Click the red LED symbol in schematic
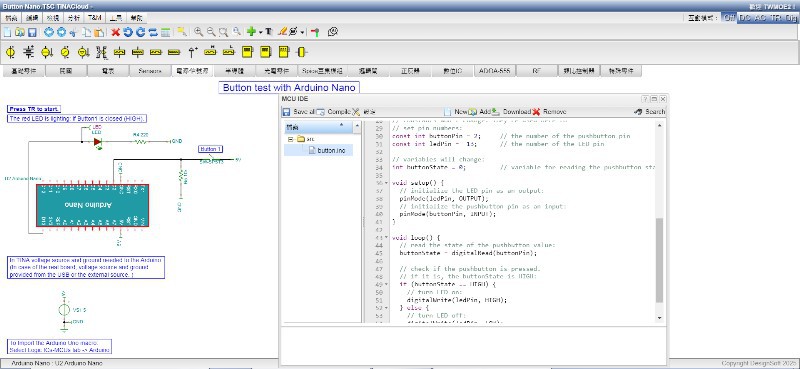 point(97,142)
